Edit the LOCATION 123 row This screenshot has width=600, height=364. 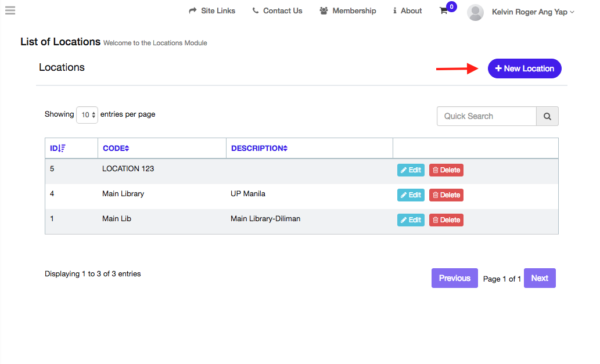(x=411, y=170)
